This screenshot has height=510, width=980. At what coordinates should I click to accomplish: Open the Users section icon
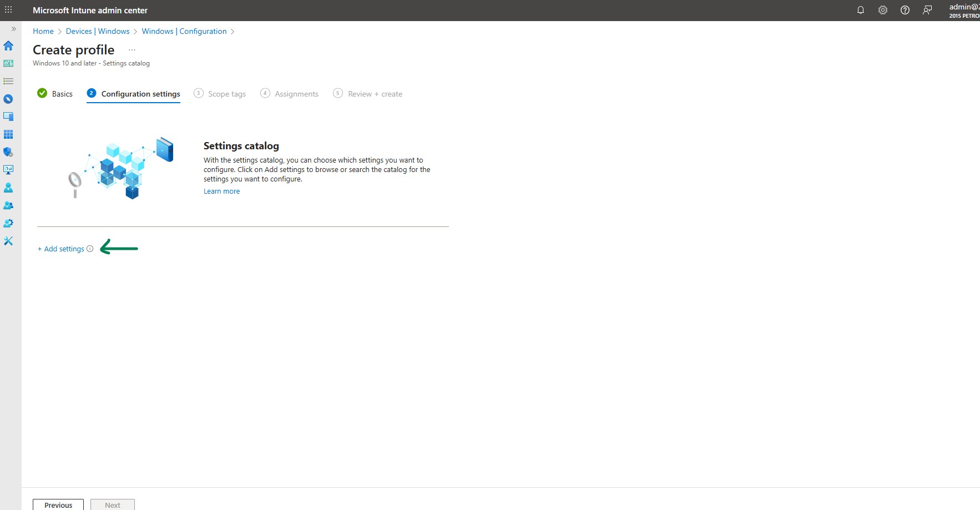tap(8, 188)
